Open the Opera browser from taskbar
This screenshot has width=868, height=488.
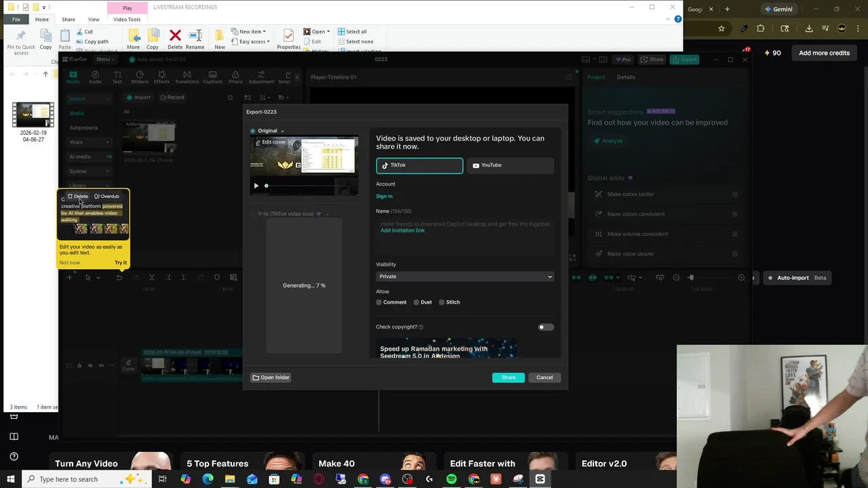(x=319, y=479)
